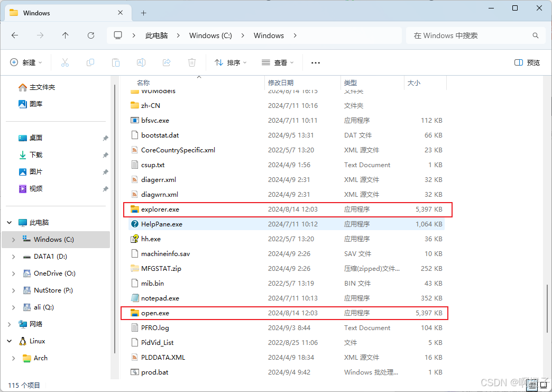552x392 pixels.
Task: Unpin 视频 from quick access
Action: tap(105, 189)
